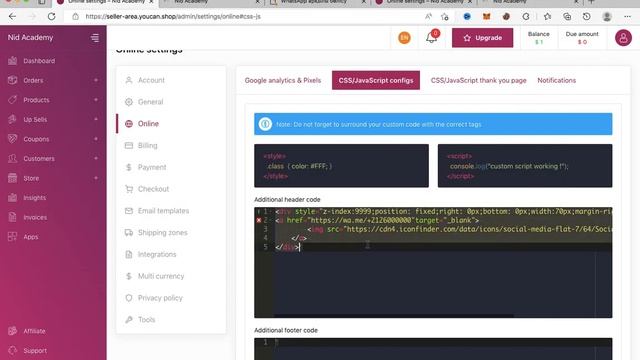Switch to Google analytics & Pixels tab
The image size is (640, 360).
pyautogui.click(x=283, y=80)
